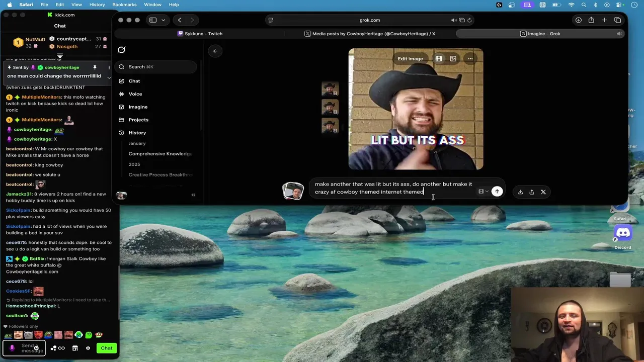The height and width of the screenshot is (362, 644).
Task: Collapse the leaderboard handle above pinned message
Action: pyautogui.click(x=60, y=56)
